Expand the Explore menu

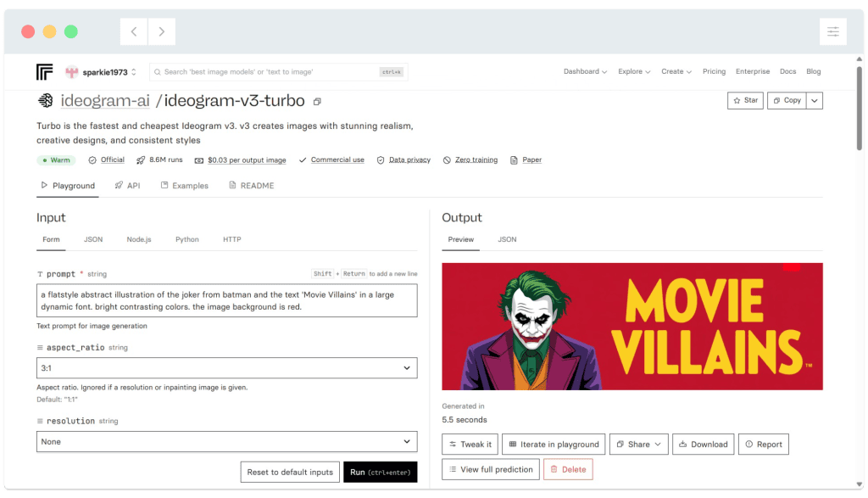click(634, 71)
